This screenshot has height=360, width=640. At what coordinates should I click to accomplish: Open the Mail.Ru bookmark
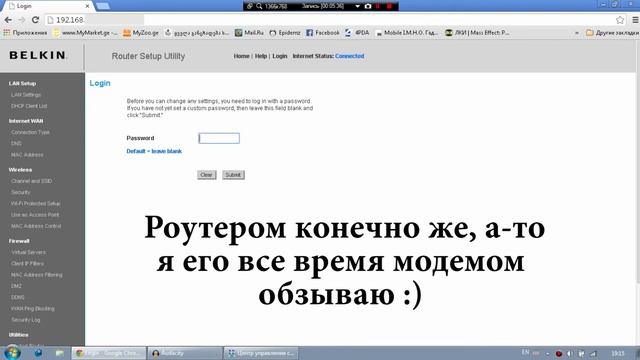(249, 33)
